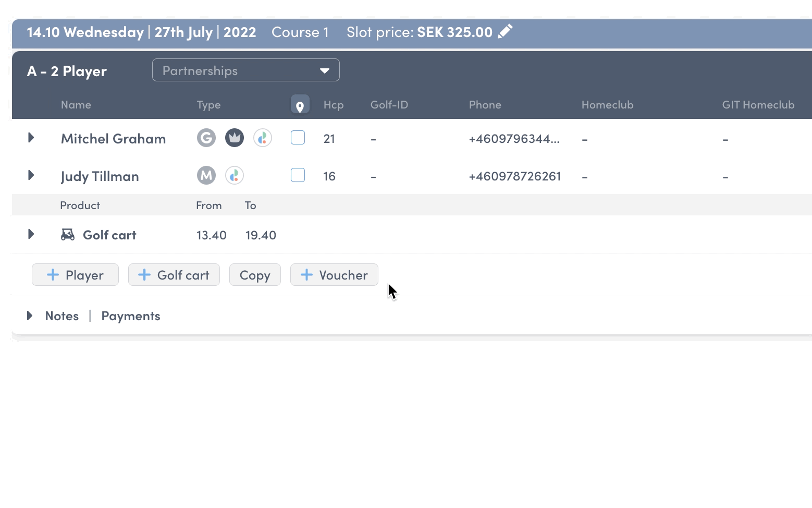Click Judy Tillman's handicap 16
This screenshot has height=508, width=812.
(x=329, y=176)
